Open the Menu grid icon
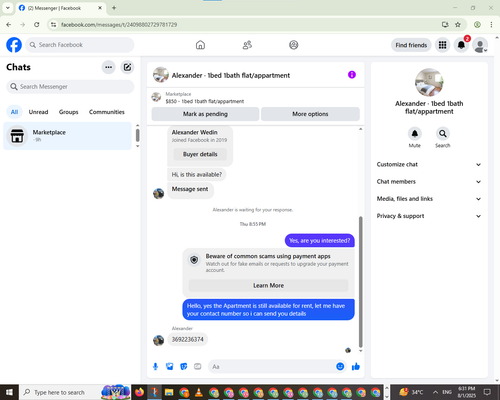Image resolution: width=500 pixels, height=400 pixels. [x=442, y=45]
